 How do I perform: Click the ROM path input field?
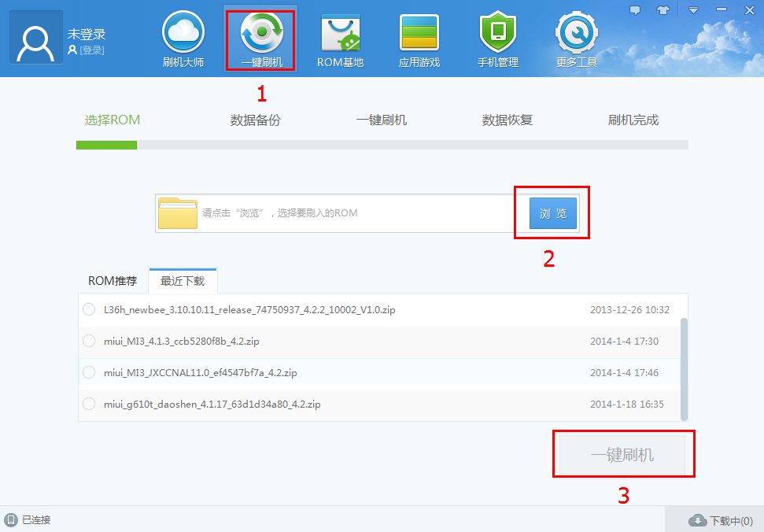[338, 212]
